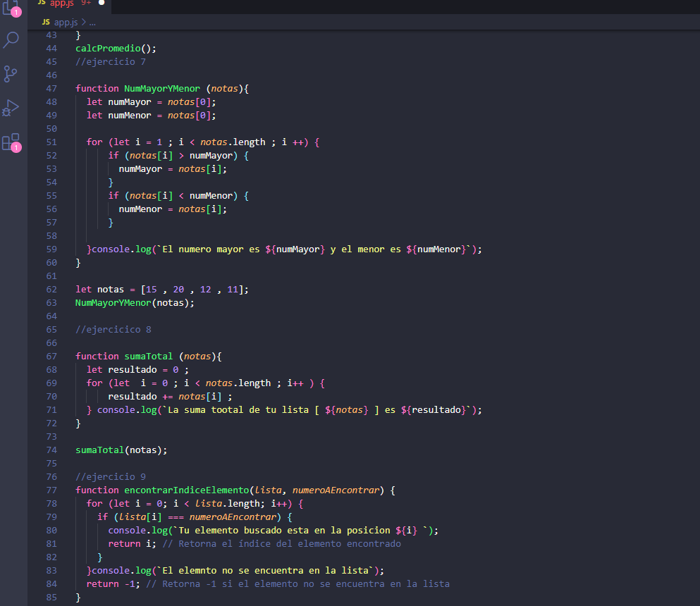Open the Source Control view
The width and height of the screenshot is (700, 606).
pos(11,73)
